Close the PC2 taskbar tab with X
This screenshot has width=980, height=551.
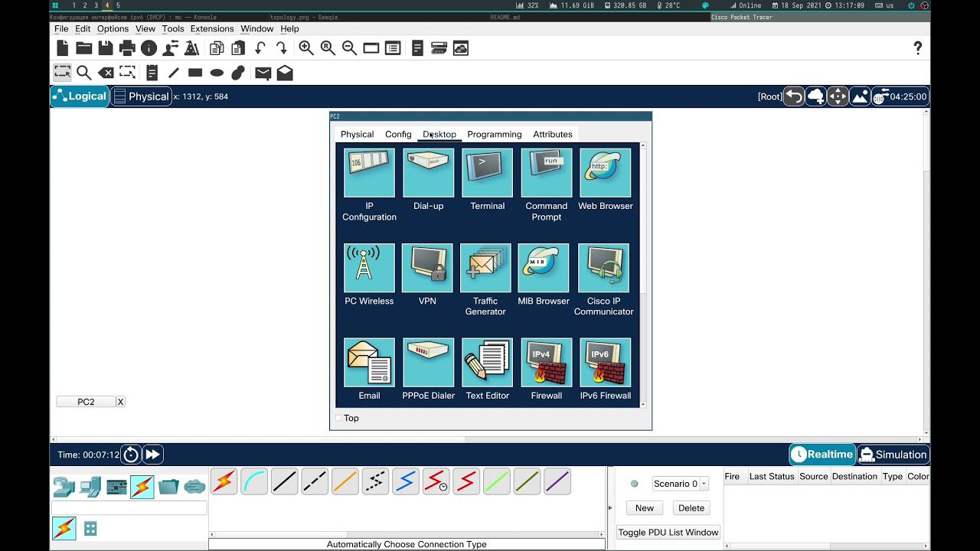[120, 402]
